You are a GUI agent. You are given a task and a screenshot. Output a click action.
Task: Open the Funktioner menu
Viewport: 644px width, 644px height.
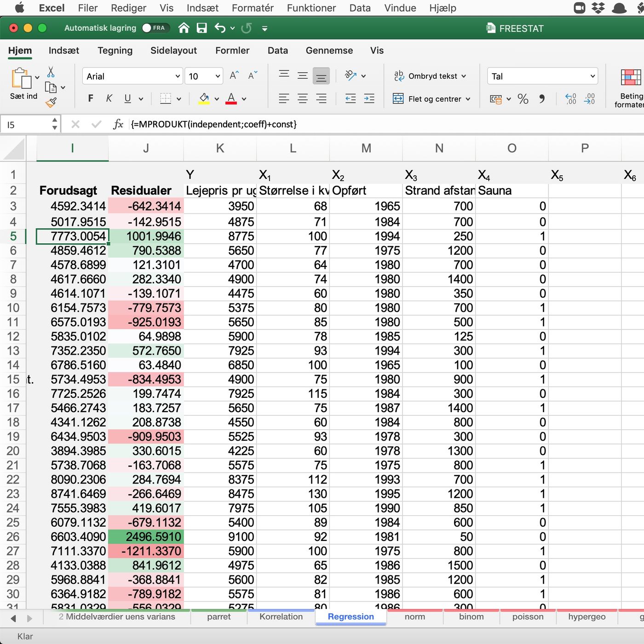click(311, 8)
